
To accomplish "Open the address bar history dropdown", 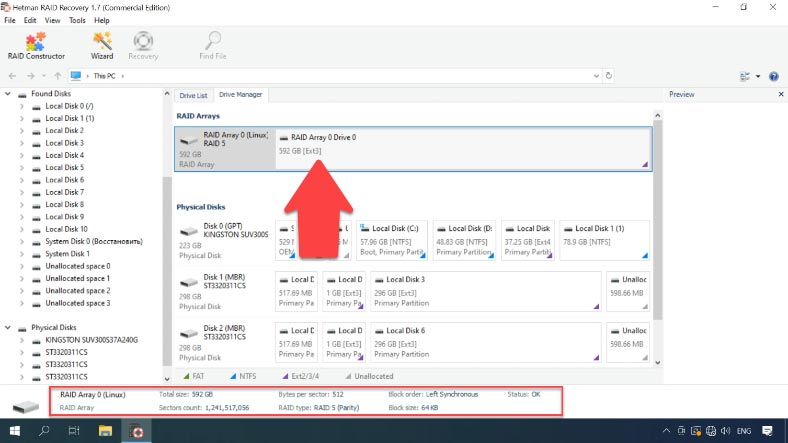I will pyautogui.click(x=597, y=76).
